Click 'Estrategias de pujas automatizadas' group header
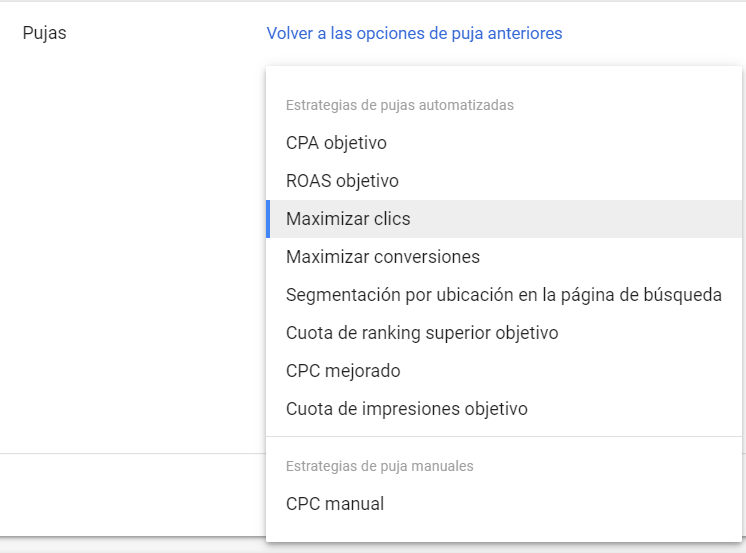This screenshot has height=553, width=746. pyautogui.click(x=400, y=105)
